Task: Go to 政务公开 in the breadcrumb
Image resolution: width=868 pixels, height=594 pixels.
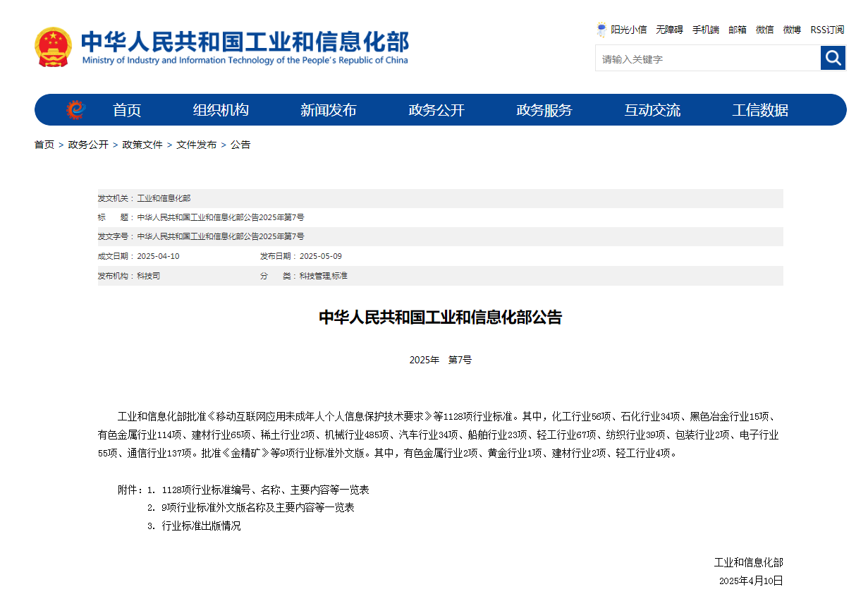Action: (88, 145)
